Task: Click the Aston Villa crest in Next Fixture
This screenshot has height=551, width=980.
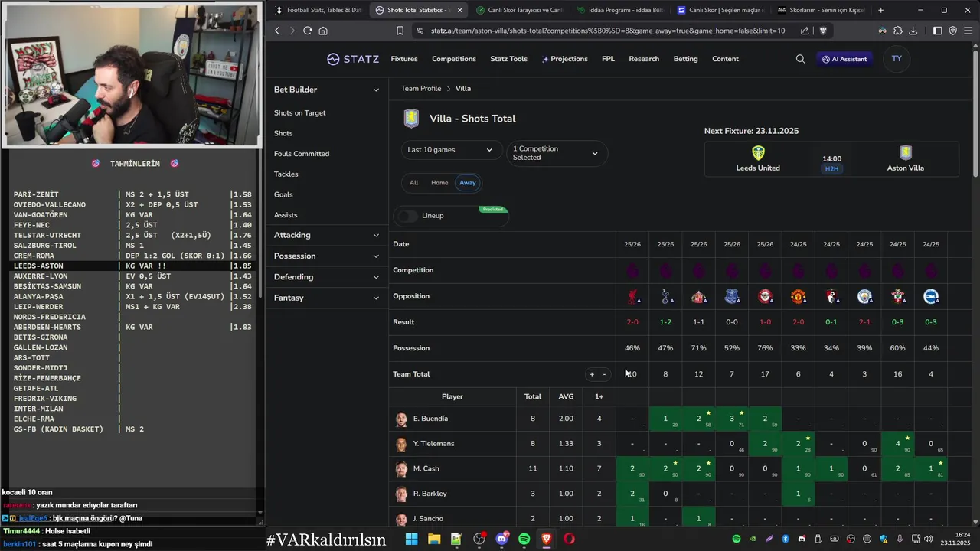Action: click(906, 153)
